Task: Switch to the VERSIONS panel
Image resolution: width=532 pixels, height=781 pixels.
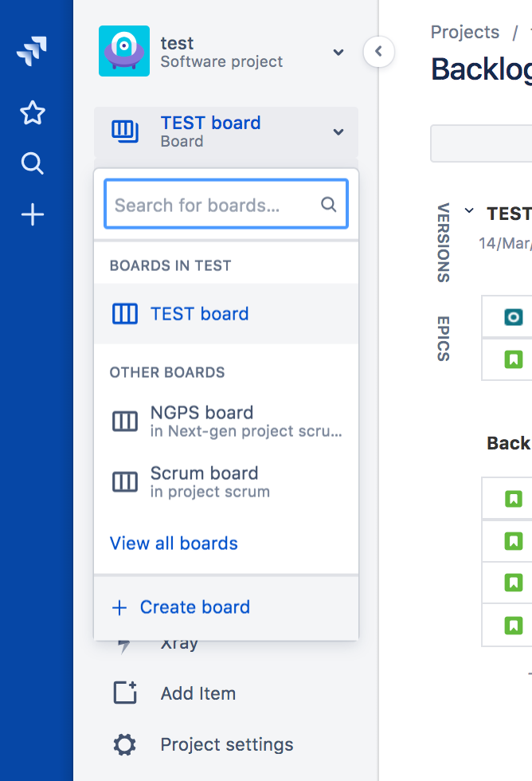Action: pyautogui.click(x=443, y=244)
